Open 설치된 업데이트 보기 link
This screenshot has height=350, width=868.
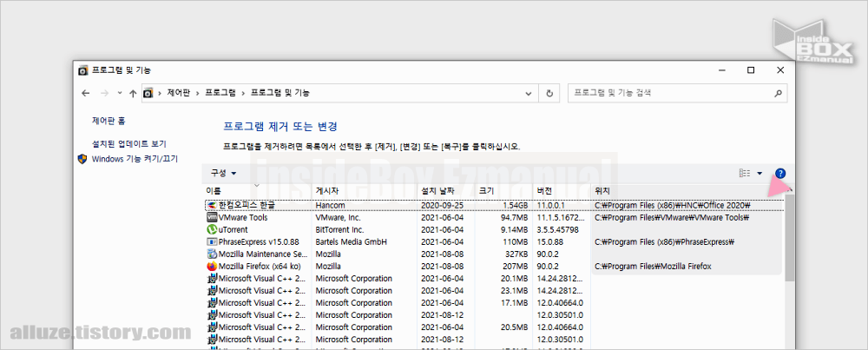click(129, 143)
